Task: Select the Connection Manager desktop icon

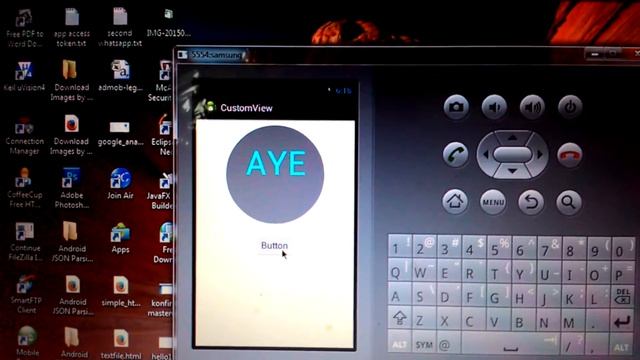Action: point(24,135)
